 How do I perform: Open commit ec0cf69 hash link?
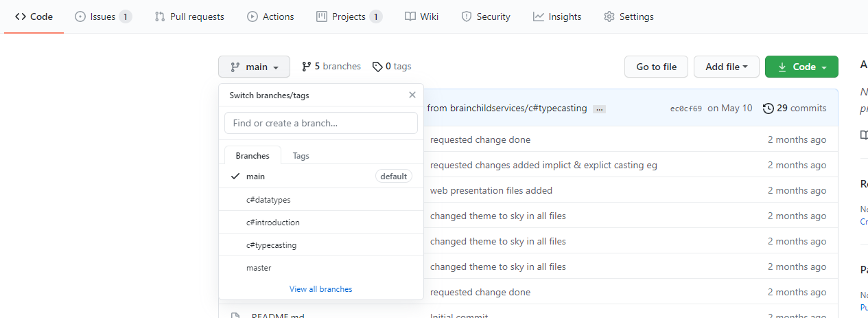[686, 109]
